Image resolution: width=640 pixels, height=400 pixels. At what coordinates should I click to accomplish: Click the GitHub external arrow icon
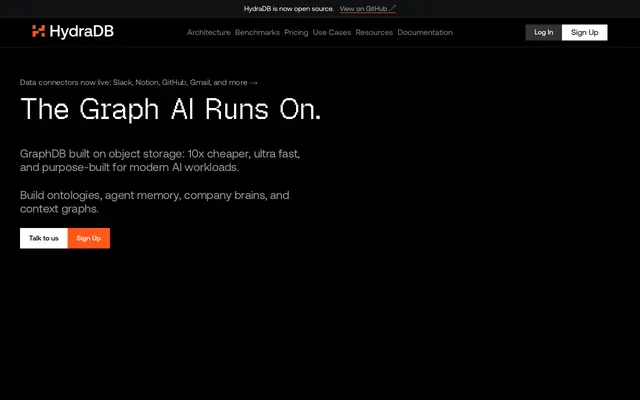click(392, 8)
